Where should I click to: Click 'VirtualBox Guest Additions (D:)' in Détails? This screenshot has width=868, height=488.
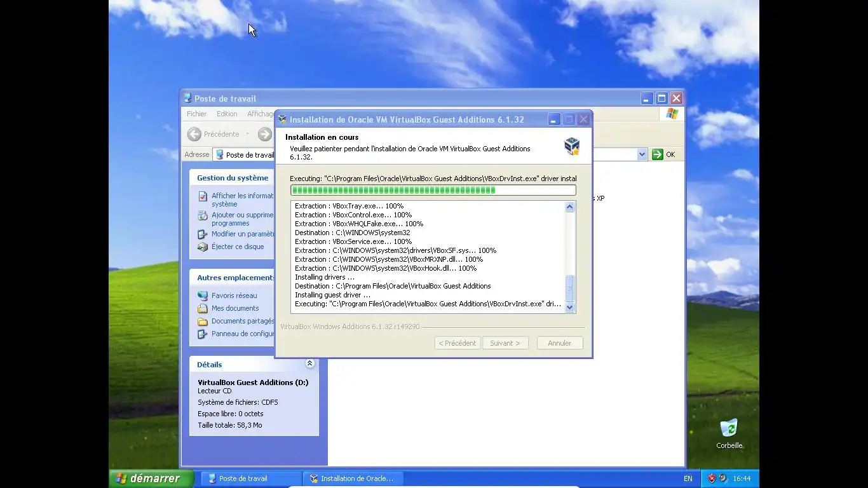tap(253, 383)
